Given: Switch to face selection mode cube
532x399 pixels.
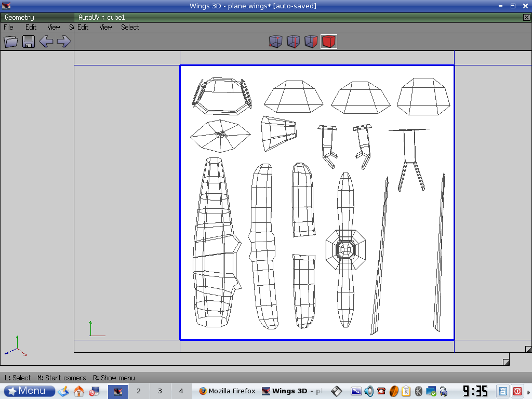Looking at the screenshot, I should pyautogui.click(x=311, y=42).
